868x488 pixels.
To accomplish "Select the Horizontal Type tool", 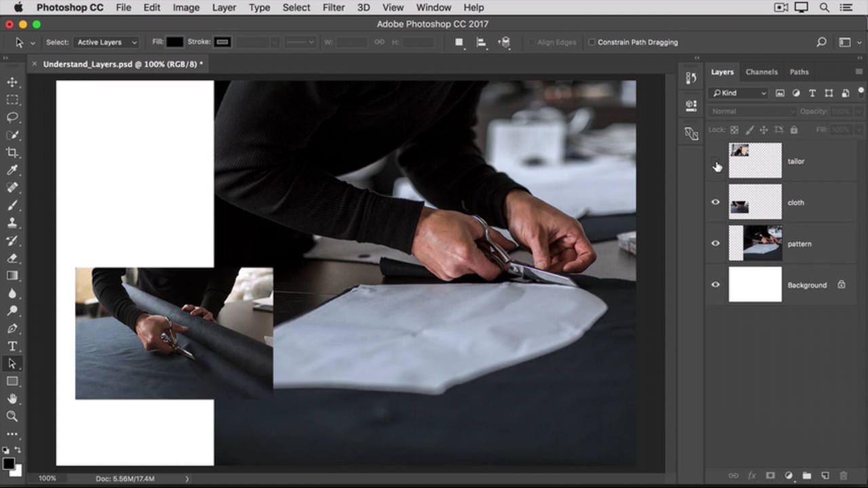I will click(12, 346).
